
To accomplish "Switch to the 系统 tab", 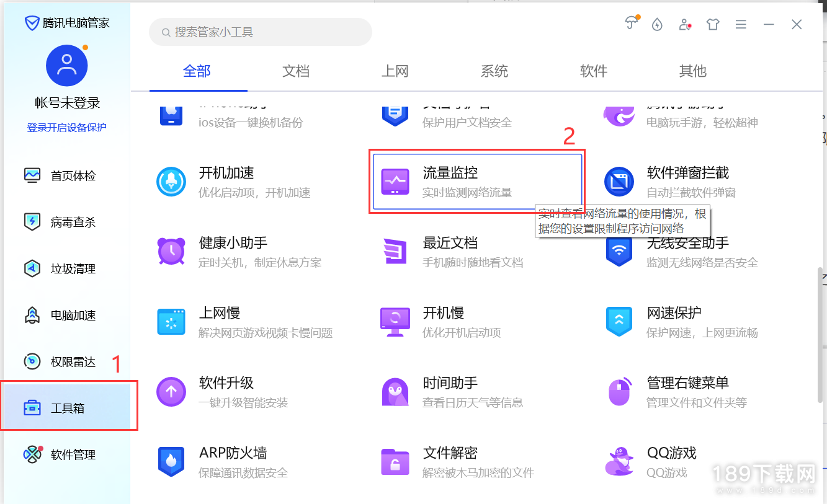I will [x=494, y=71].
